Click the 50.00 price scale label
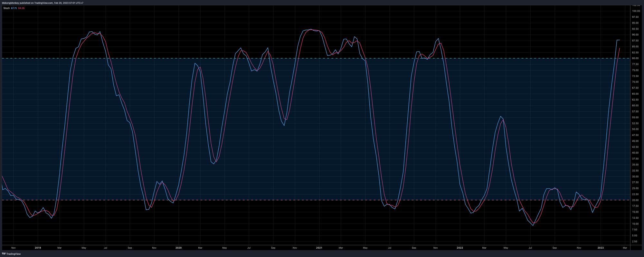Screen dimensions: 644x257 [x=636, y=129]
